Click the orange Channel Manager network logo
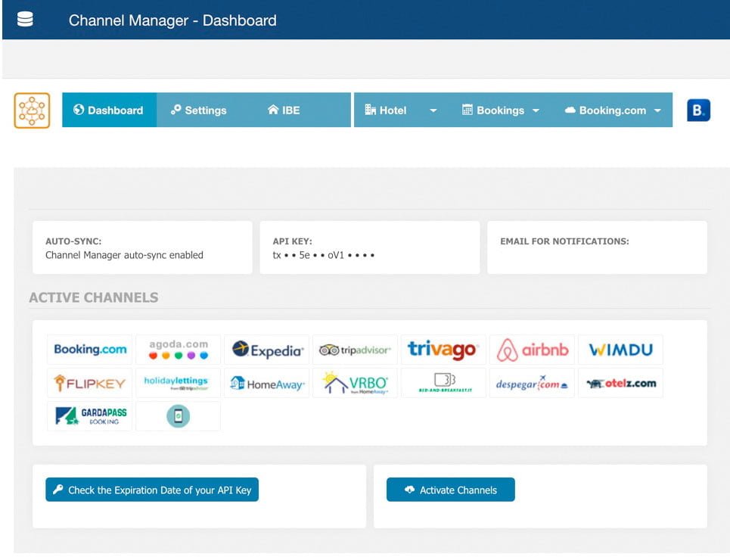The height and width of the screenshot is (560, 730). [32, 110]
